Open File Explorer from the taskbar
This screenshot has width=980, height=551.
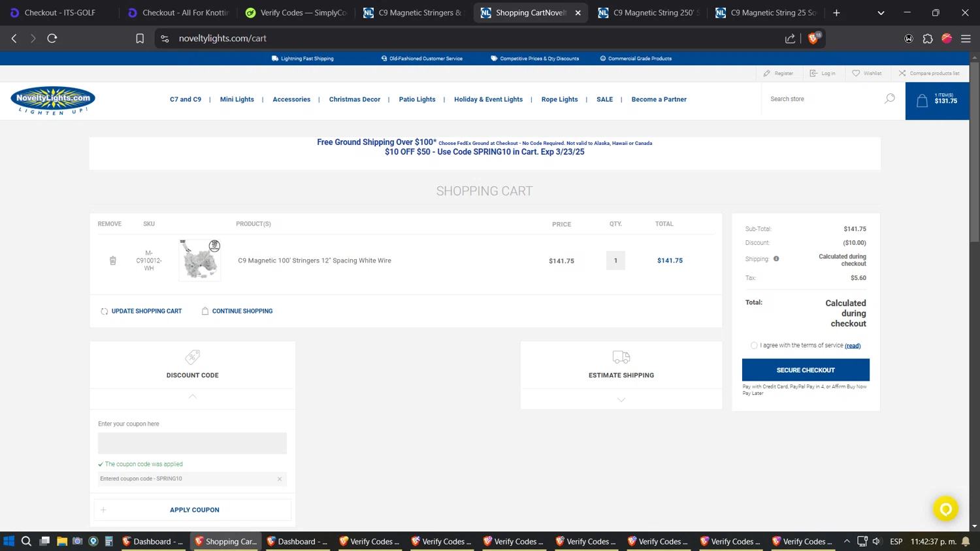[62, 541]
